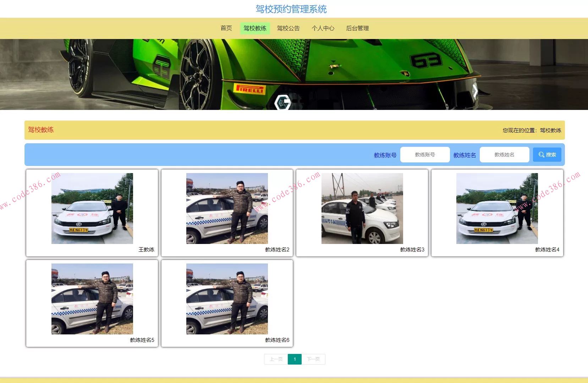Click the 您现在的位置：驾校教练 breadcrumb text
This screenshot has width=588, height=383.
coord(532,131)
